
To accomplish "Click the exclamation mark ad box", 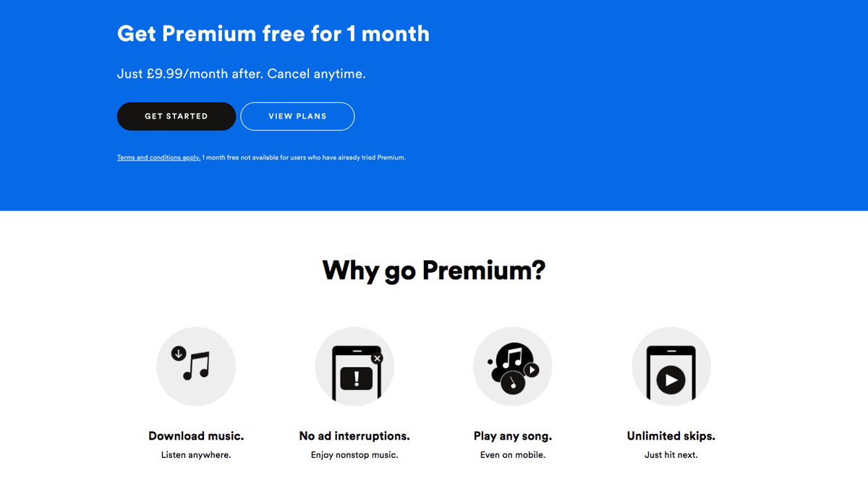I will click(354, 378).
